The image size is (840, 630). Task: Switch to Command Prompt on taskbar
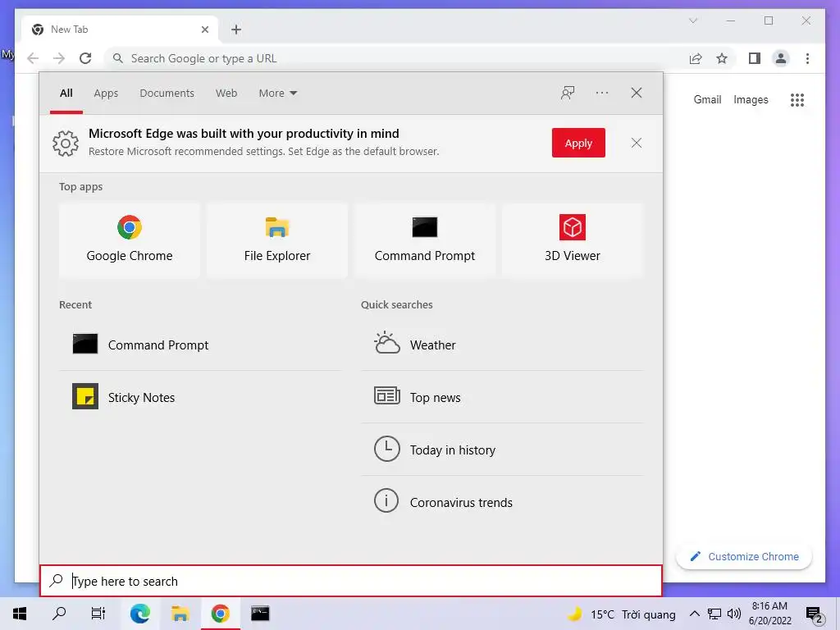click(x=260, y=614)
